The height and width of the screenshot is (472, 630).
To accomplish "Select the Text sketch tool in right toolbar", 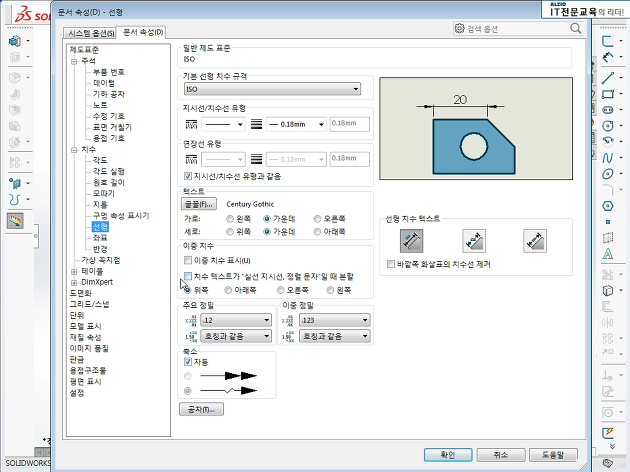I will [608, 254].
